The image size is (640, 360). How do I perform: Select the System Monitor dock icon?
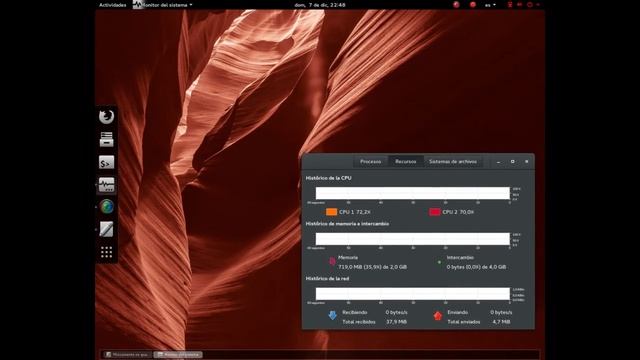click(107, 185)
